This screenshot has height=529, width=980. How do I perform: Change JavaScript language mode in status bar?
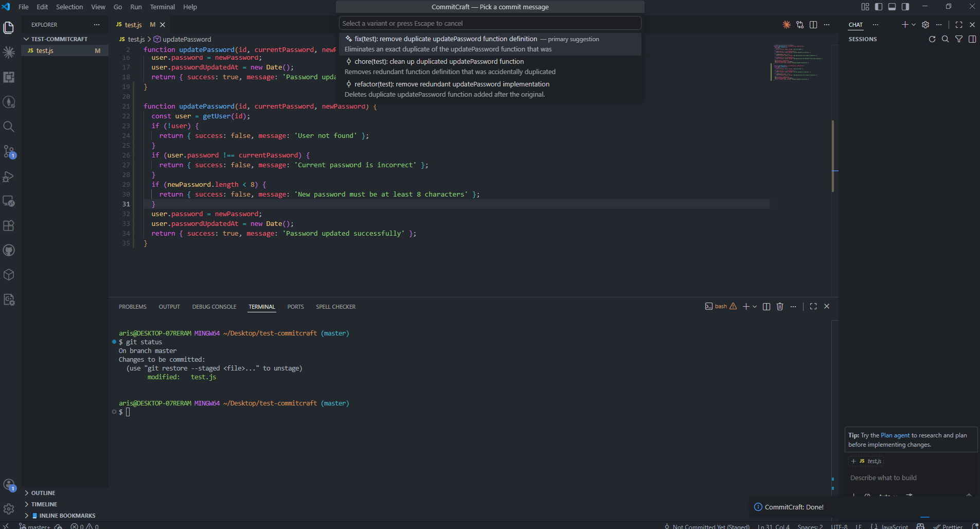895,526
